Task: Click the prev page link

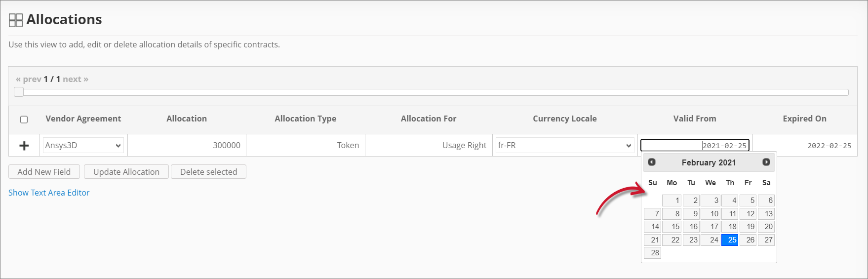Action: point(29,79)
